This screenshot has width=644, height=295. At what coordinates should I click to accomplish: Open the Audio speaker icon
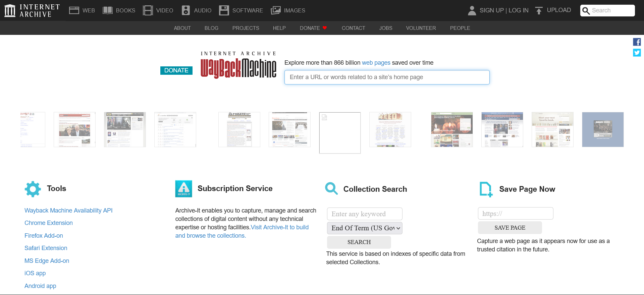(185, 10)
